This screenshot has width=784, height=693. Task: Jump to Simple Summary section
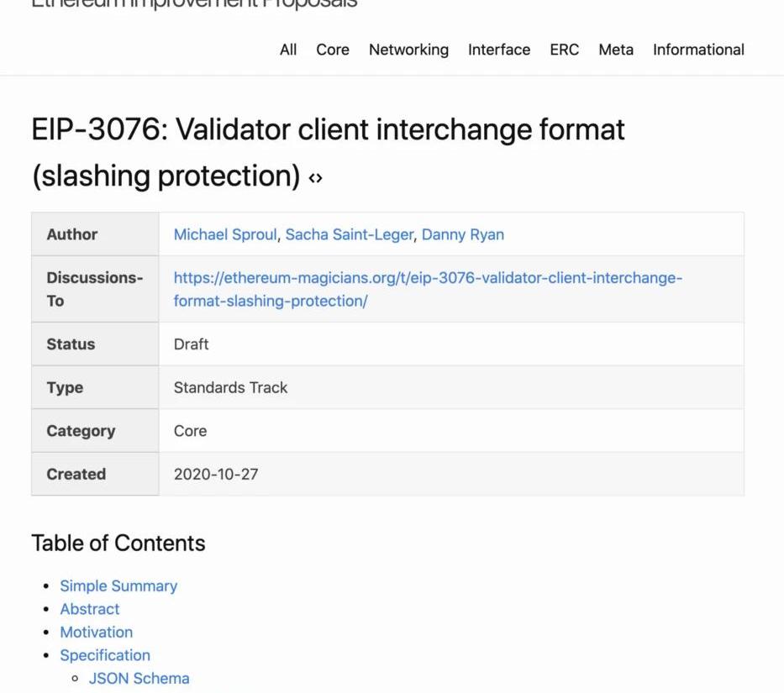click(118, 586)
